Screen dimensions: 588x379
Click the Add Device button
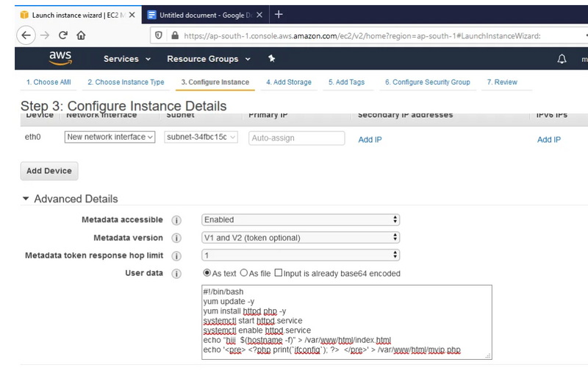49,171
